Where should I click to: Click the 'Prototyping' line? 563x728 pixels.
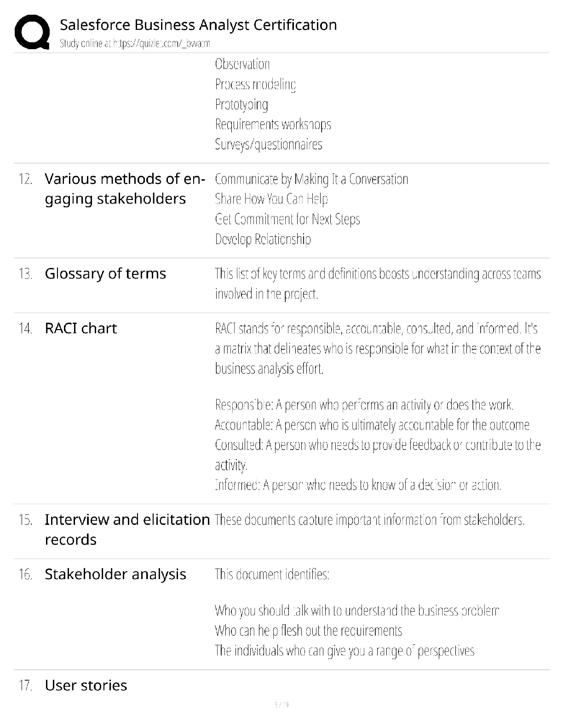pos(241,104)
